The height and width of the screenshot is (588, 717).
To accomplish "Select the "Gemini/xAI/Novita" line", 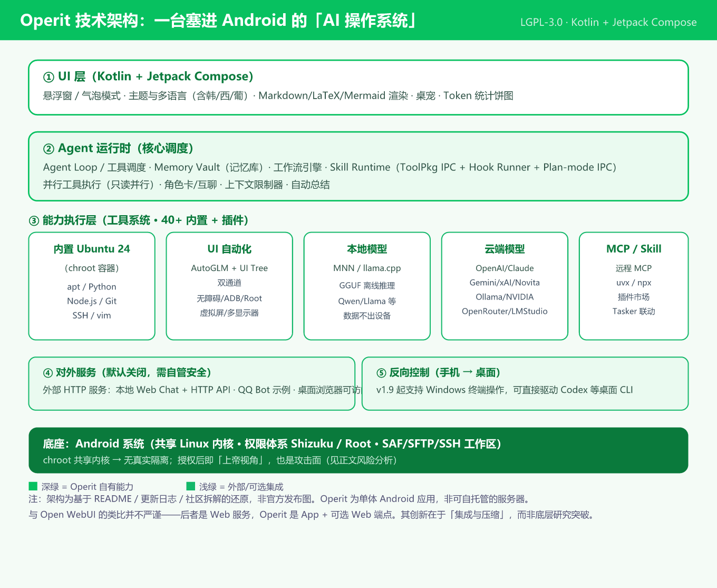I will 505,282.
